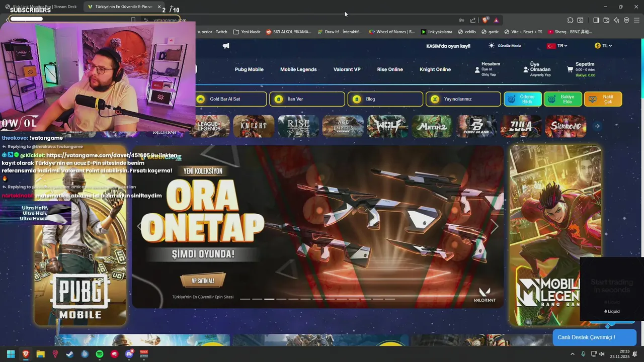
Task: Open Rise Online menu item
Action: 390,69
